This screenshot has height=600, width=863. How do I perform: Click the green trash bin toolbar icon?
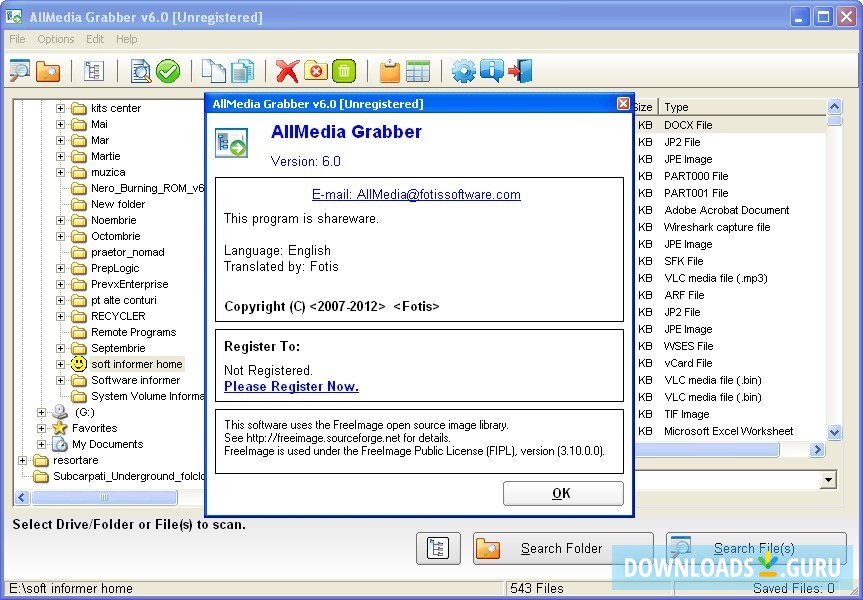pyautogui.click(x=344, y=71)
